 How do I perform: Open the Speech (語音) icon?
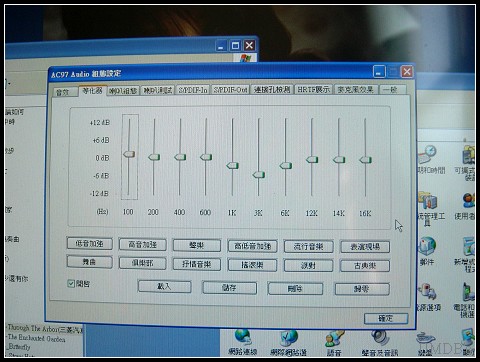pos(334,338)
